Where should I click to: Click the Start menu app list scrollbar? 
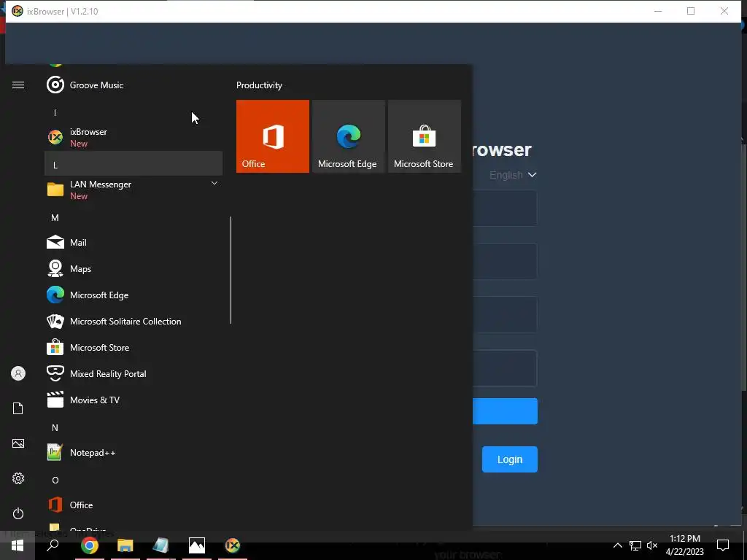tap(231, 270)
